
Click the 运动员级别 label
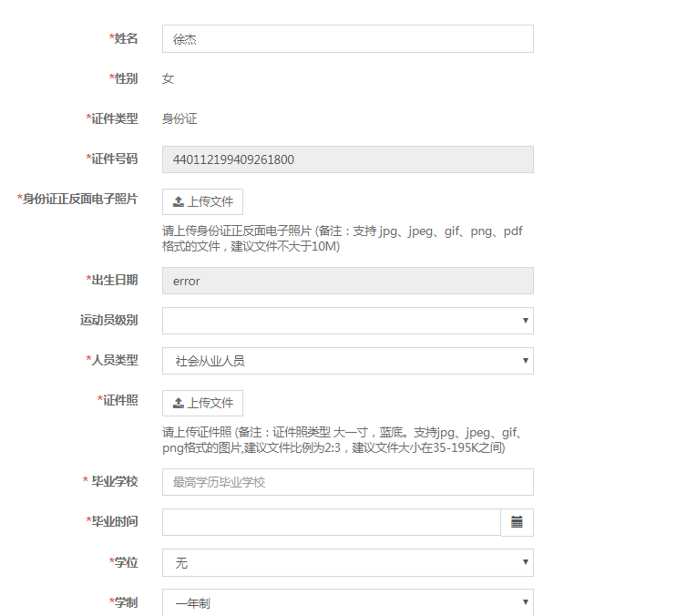click(109, 320)
